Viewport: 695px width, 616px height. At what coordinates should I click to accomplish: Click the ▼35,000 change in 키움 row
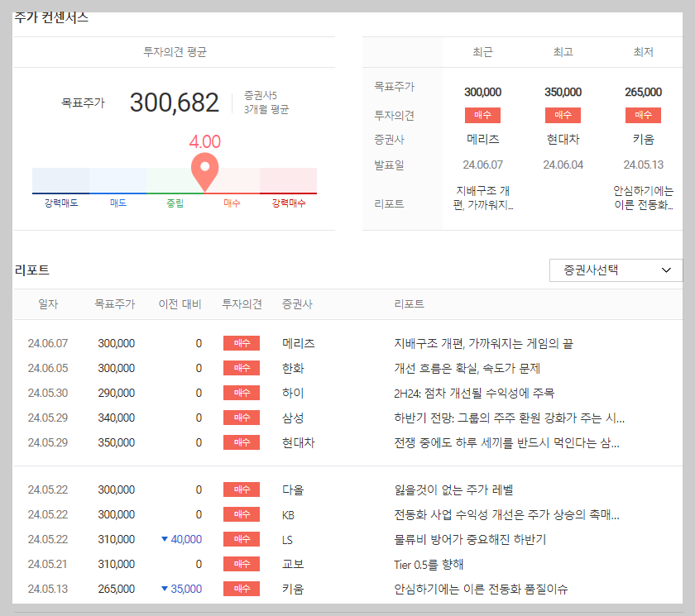(x=182, y=589)
